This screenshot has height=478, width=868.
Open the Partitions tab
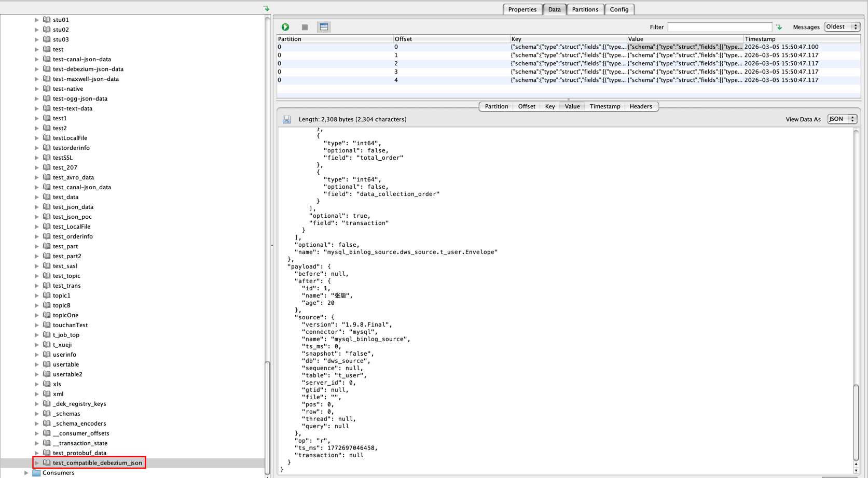click(585, 9)
